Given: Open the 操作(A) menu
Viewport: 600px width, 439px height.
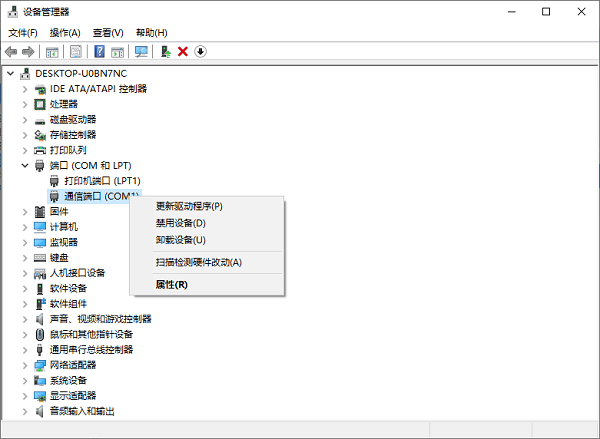Looking at the screenshot, I should click(64, 33).
